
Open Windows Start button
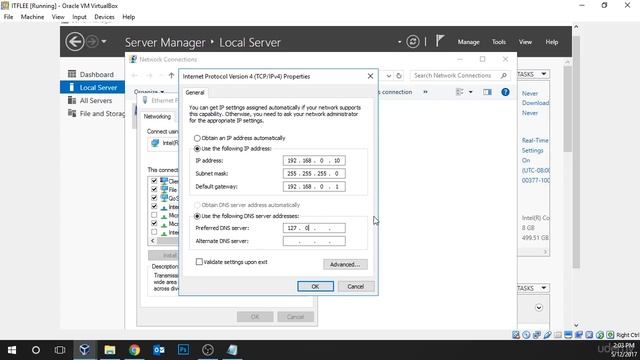(12, 350)
